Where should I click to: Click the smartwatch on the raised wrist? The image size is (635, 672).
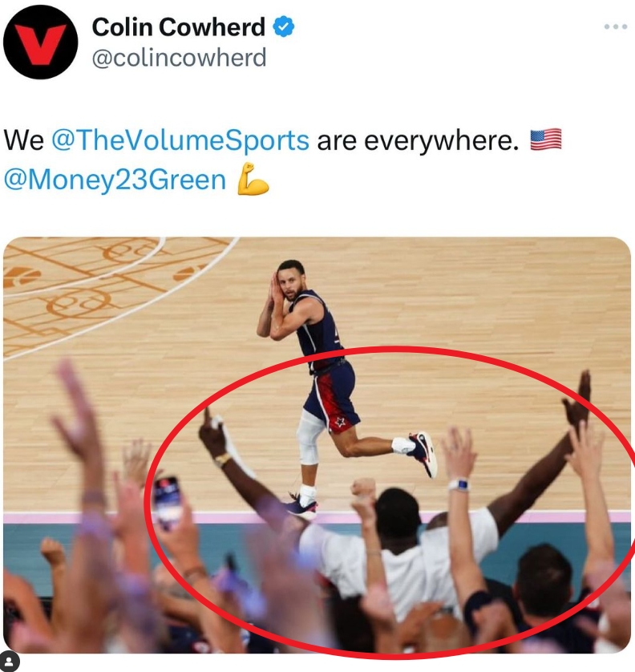pos(459,485)
